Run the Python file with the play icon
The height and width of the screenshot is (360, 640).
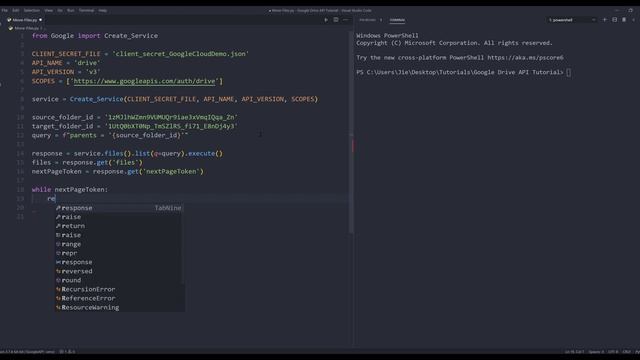[x=326, y=20]
